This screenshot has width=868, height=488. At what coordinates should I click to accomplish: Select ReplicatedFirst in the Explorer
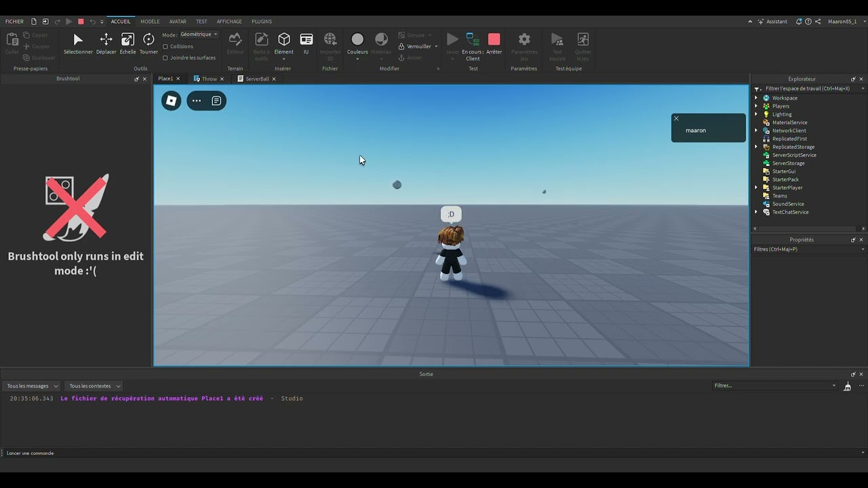pyautogui.click(x=789, y=139)
